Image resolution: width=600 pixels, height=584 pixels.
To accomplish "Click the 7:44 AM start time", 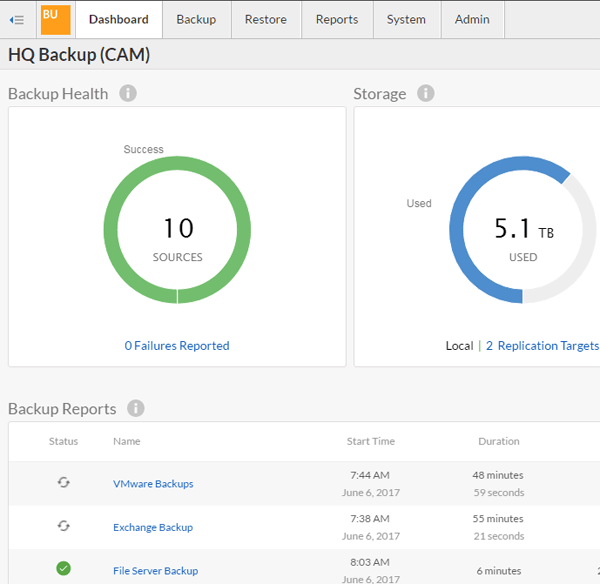I will coord(370,475).
